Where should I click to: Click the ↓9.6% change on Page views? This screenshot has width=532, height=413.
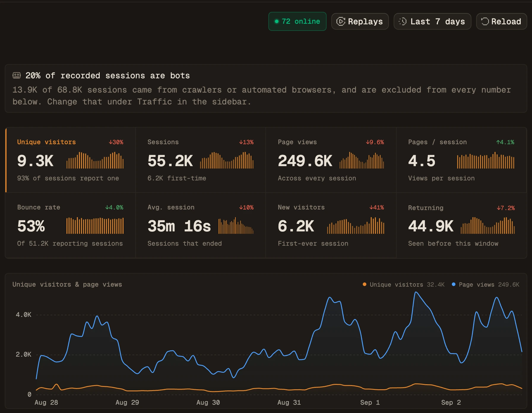pyautogui.click(x=375, y=142)
